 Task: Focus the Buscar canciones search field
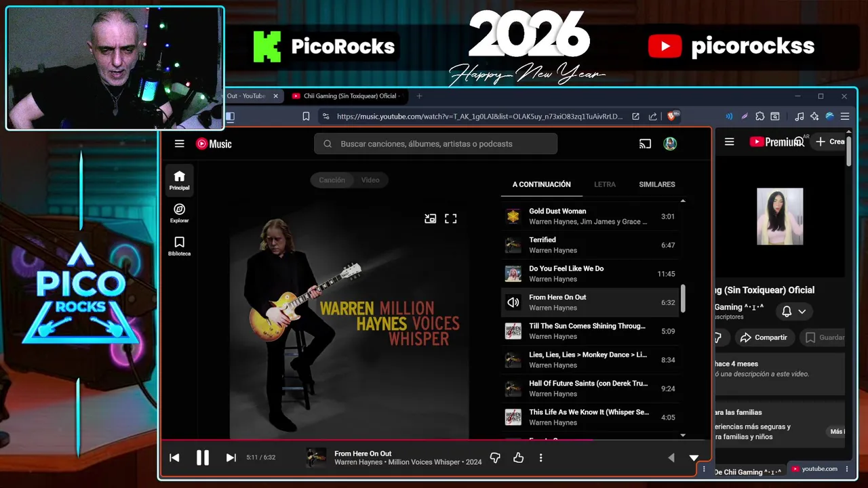coord(435,144)
